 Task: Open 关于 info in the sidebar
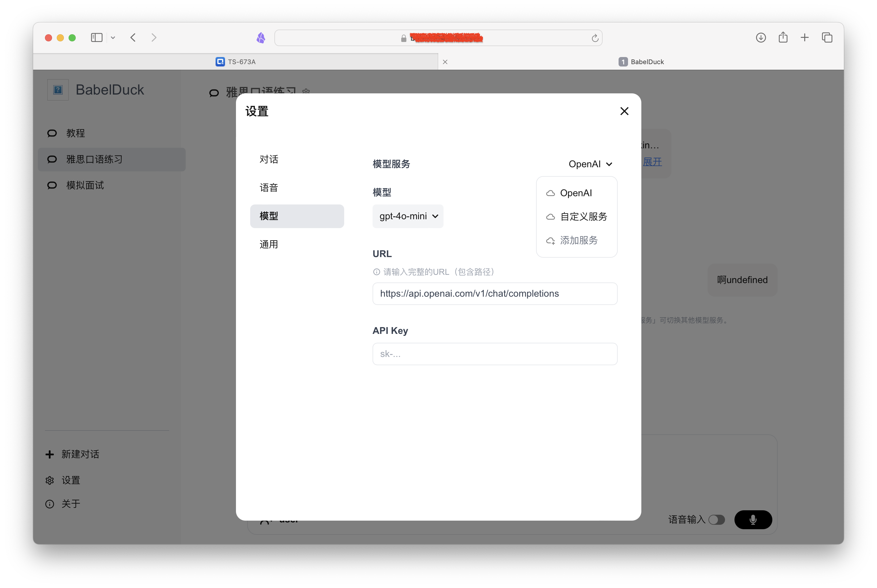pyautogui.click(x=63, y=504)
